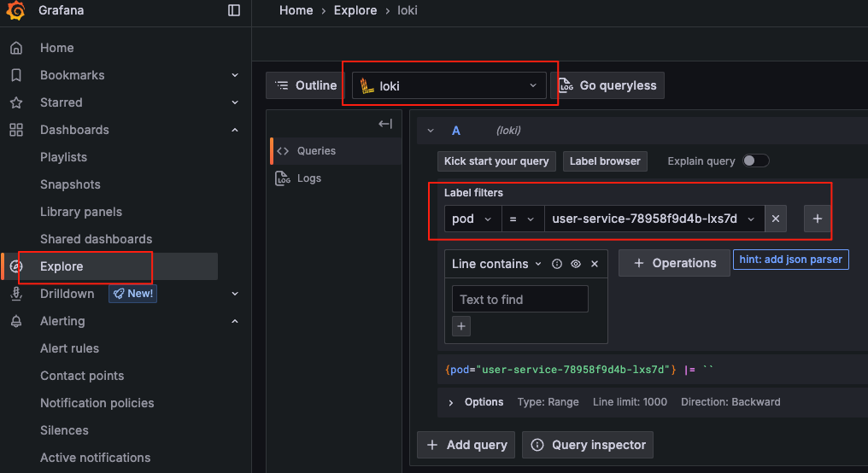This screenshot has height=473, width=868.
Task: Collapse the outline panel arrow icon
Action: coord(385,124)
